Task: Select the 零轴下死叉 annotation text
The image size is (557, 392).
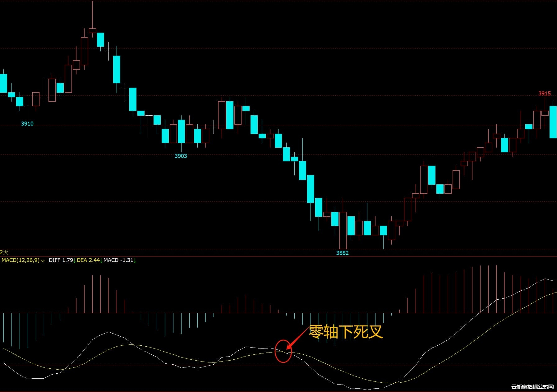Action: 345,332
